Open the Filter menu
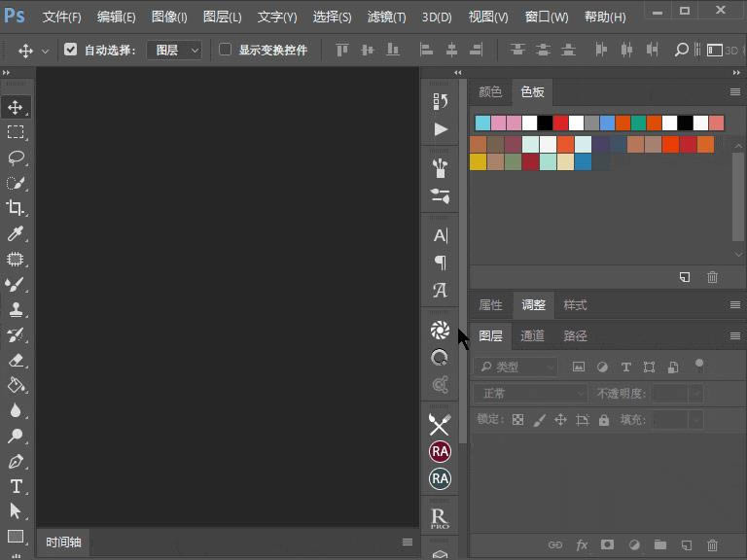Image resolution: width=747 pixels, height=560 pixels. point(386,17)
